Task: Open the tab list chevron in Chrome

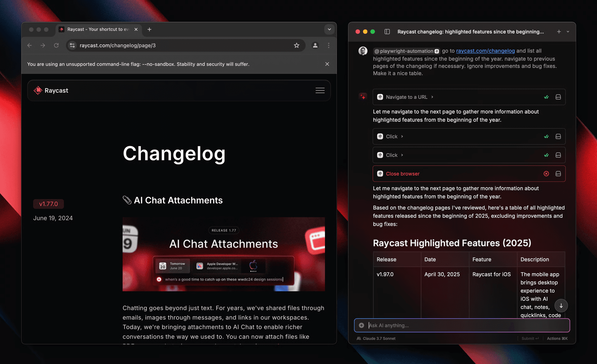Action: [x=329, y=29]
